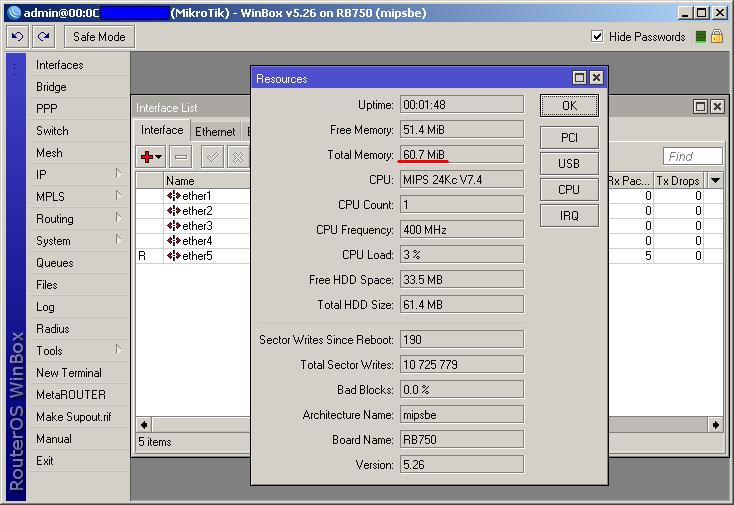
Task: Click WinBox app icon in title bar
Action: 15,13
